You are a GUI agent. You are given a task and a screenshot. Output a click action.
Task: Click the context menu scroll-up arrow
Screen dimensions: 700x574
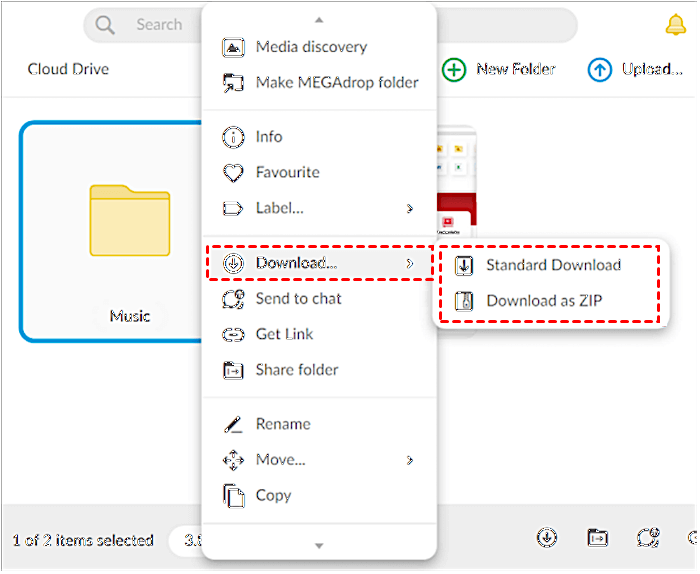(x=319, y=20)
